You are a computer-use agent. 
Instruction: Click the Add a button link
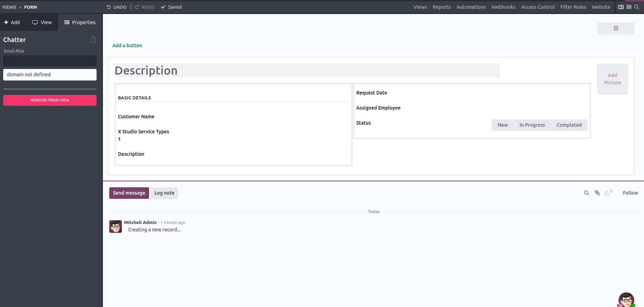(127, 46)
